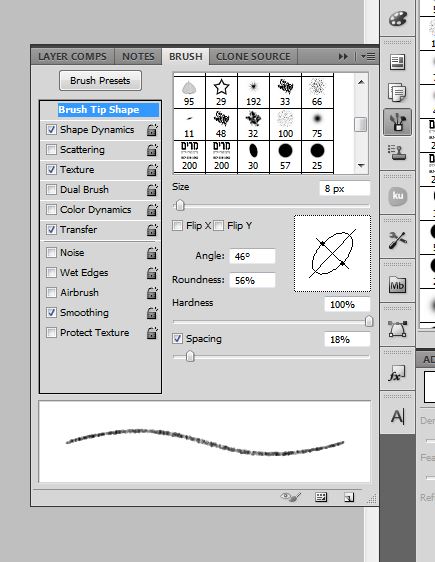Click the brush list scroll down arrow
435x562 pixels.
[x=361, y=166]
